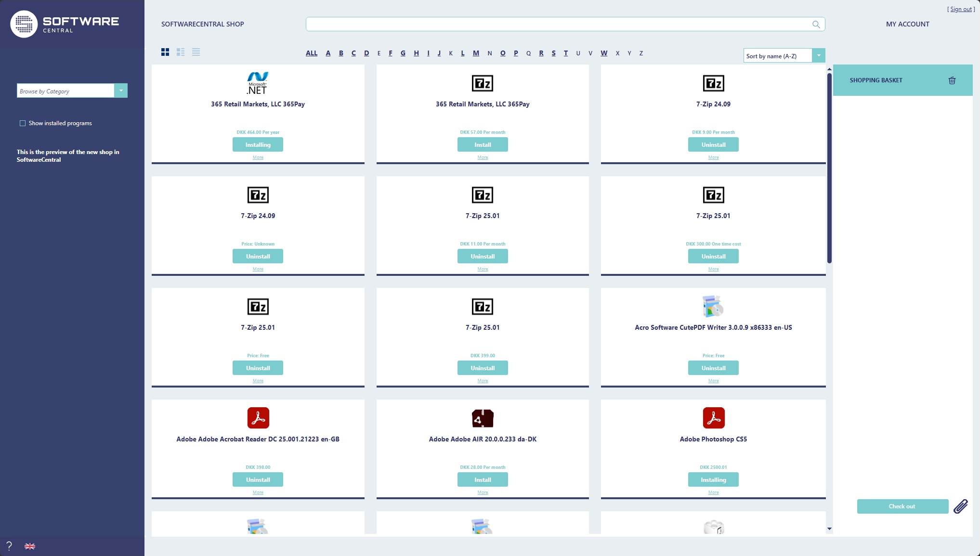
Task: Click the Microsoft .NET product icon
Action: coord(258,83)
